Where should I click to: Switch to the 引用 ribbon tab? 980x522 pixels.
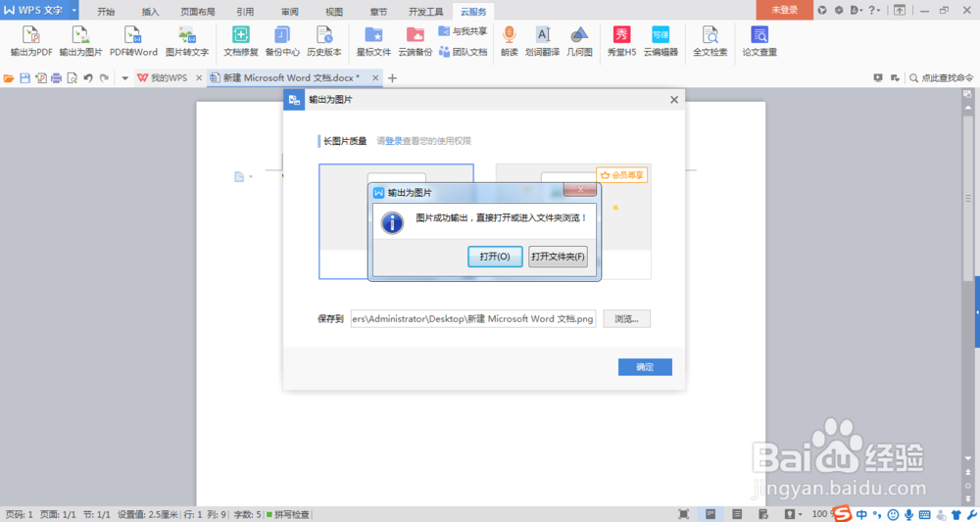246,11
